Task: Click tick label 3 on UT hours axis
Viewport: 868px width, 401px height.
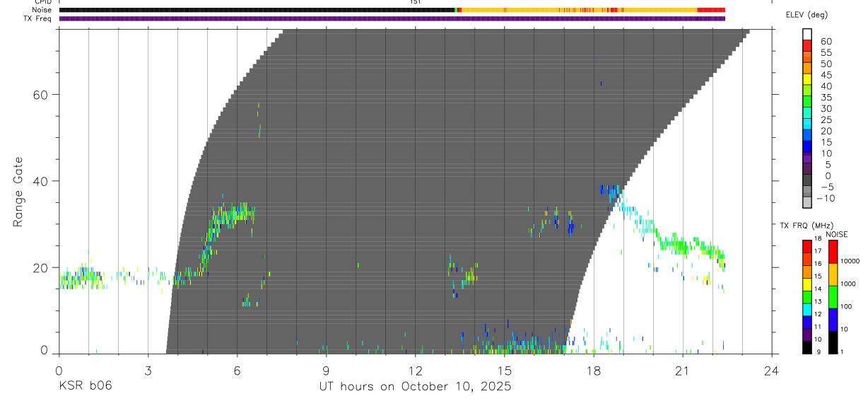Action: [x=148, y=371]
